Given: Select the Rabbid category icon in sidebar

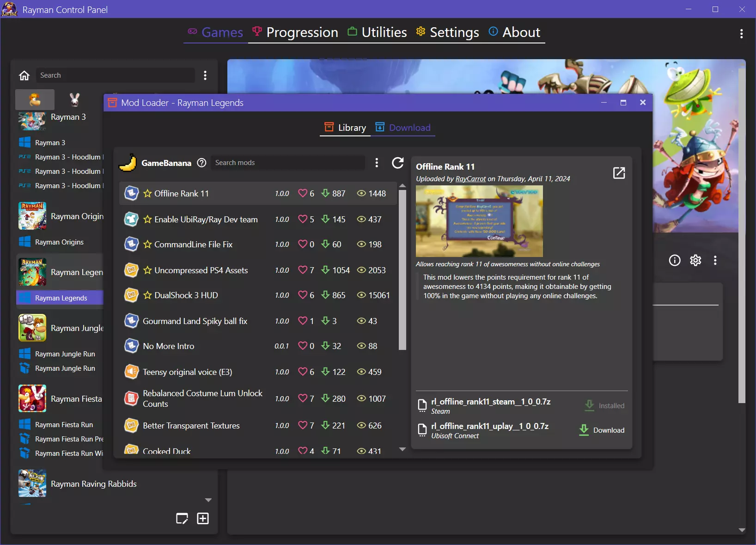Looking at the screenshot, I should point(74,99).
